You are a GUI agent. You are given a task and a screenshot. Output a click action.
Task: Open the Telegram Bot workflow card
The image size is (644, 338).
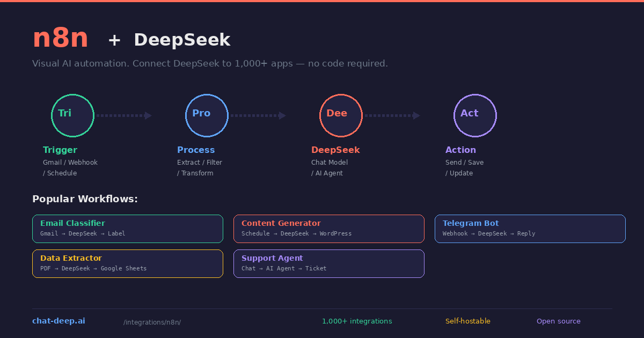click(x=530, y=229)
